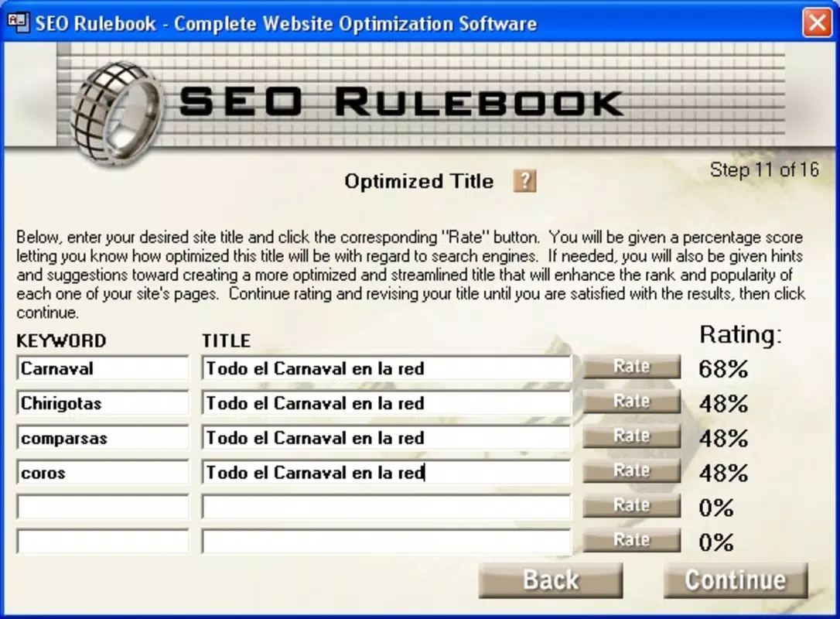This screenshot has width=840, height=619.
Task: Rate the title for keyword coros
Action: click(x=632, y=470)
